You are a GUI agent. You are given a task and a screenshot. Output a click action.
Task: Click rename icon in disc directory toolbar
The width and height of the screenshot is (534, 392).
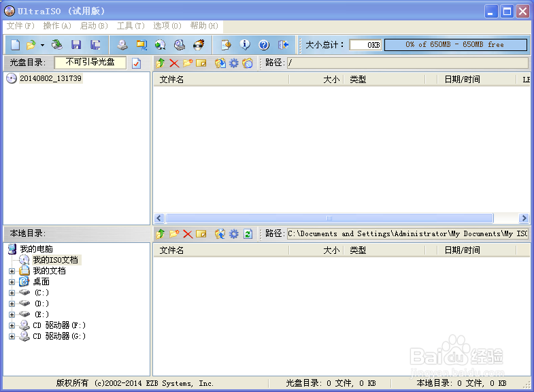(x=201, y=63)
